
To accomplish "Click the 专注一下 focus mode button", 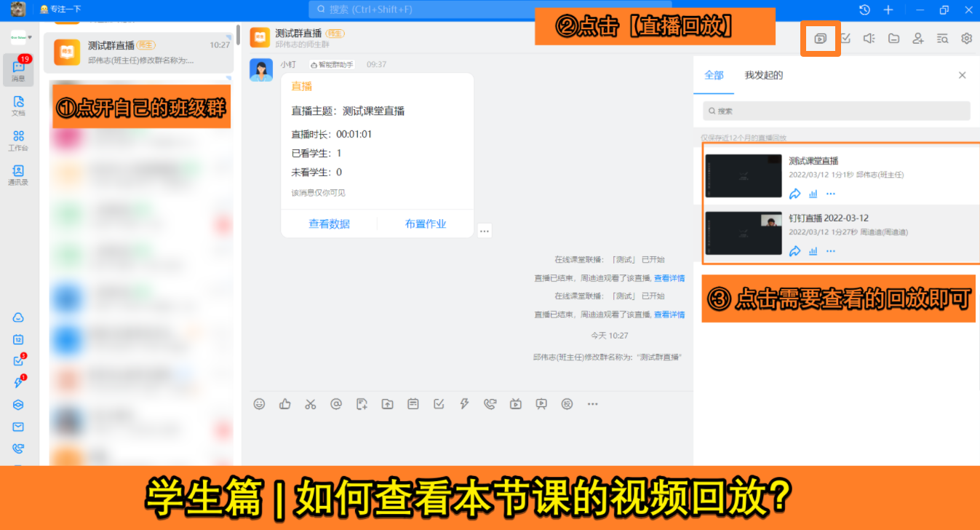I will pos(60,9).
